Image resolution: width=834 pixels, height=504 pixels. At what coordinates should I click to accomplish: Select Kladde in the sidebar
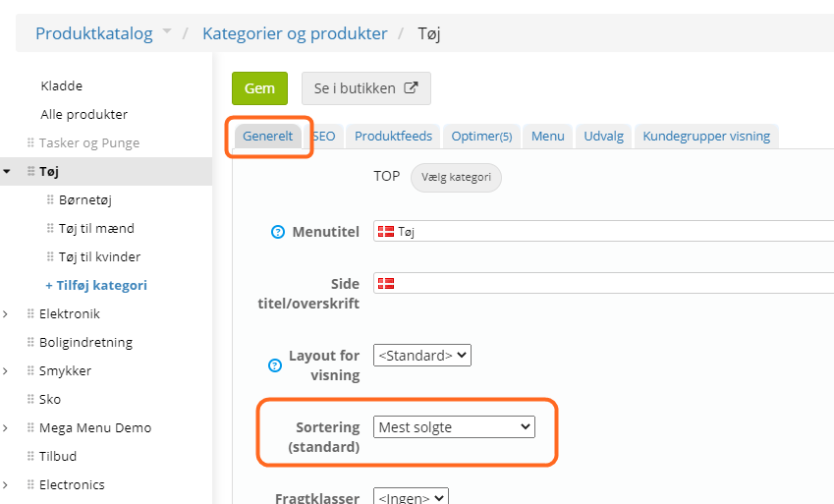click(62, 85)
